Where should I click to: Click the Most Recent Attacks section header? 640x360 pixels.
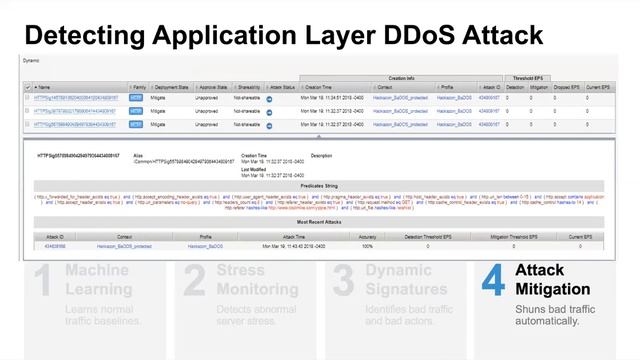pyautogui.click(x=319, y=222)
